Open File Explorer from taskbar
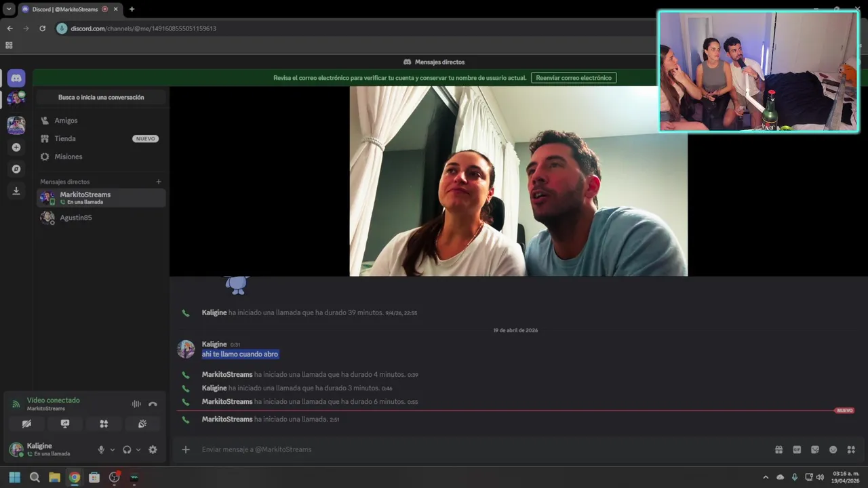 [54, 477]
